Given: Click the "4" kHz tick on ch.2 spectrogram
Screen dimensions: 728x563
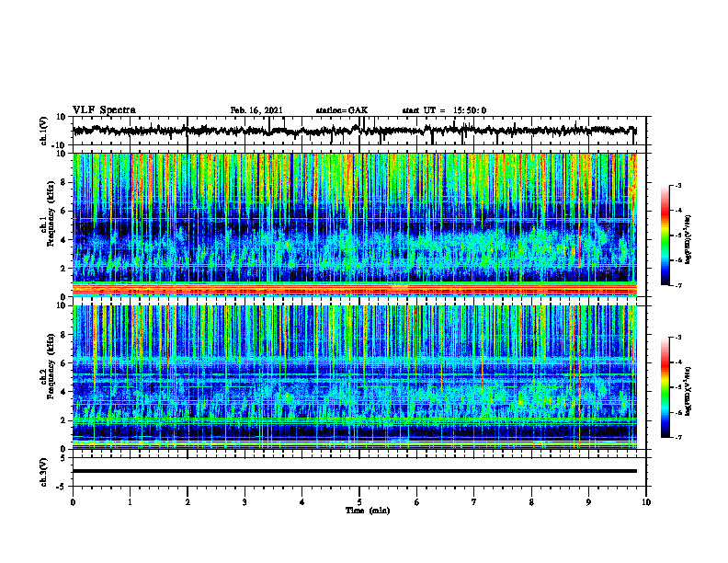Looking at the screenshot, I should pos(63,392).
